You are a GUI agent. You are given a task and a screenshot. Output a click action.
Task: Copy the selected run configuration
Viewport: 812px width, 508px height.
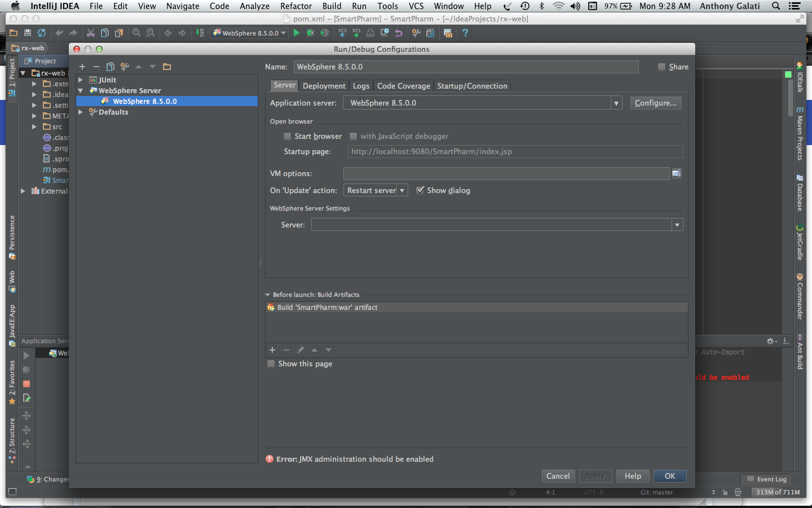coord(111,67)
